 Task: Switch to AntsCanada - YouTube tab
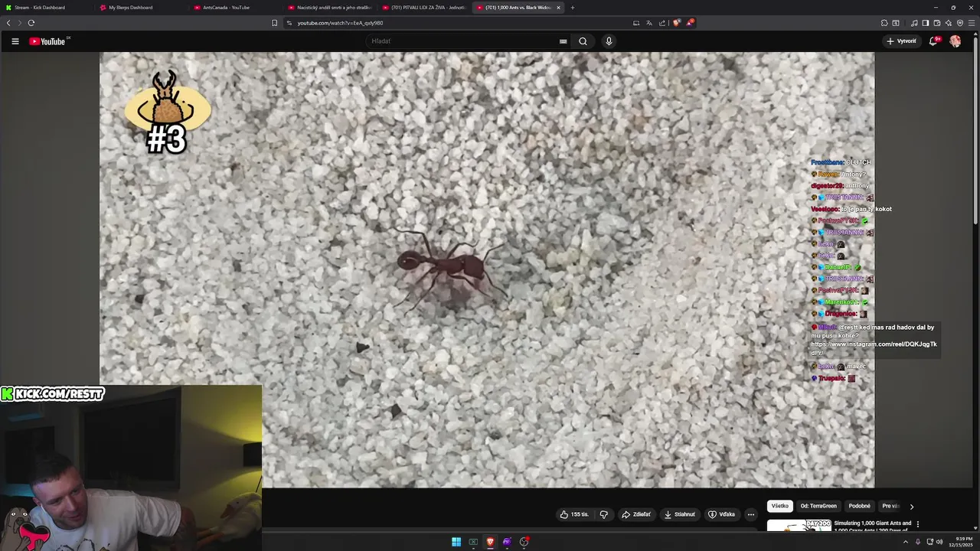click(236, 8)
